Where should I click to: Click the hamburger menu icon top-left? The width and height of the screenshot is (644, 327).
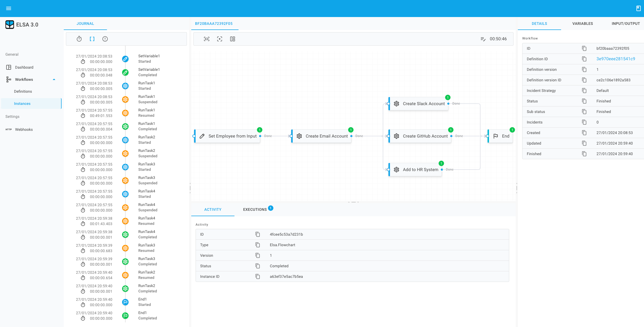click(9, 8)
